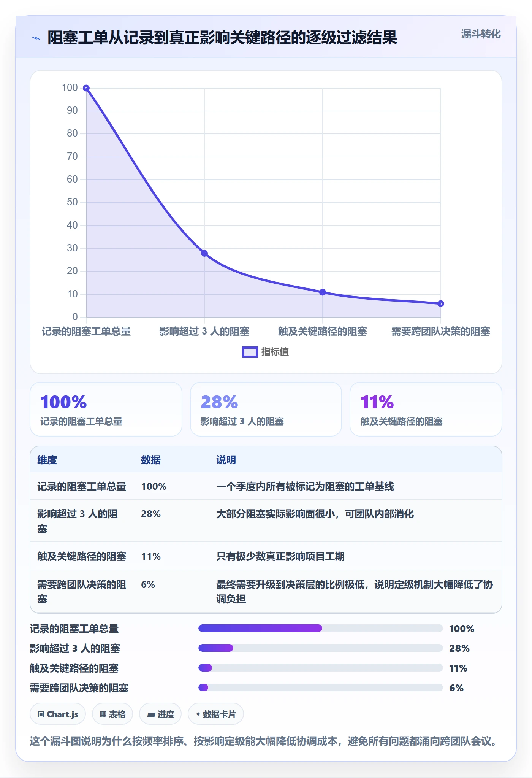Click the progress bar for 影响超过 3 人的阻塞
Screen dimensions: 532x778
[321, 648]
